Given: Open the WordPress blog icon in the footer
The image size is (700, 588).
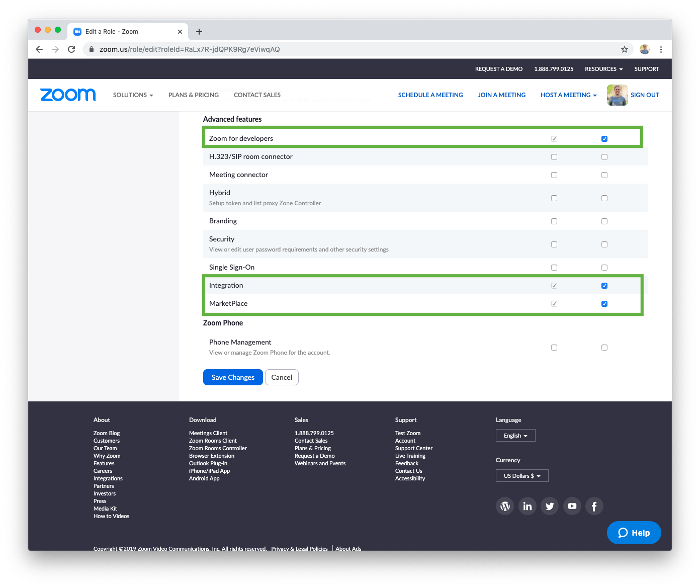Looking at the screenshot, I should point(505,506).
